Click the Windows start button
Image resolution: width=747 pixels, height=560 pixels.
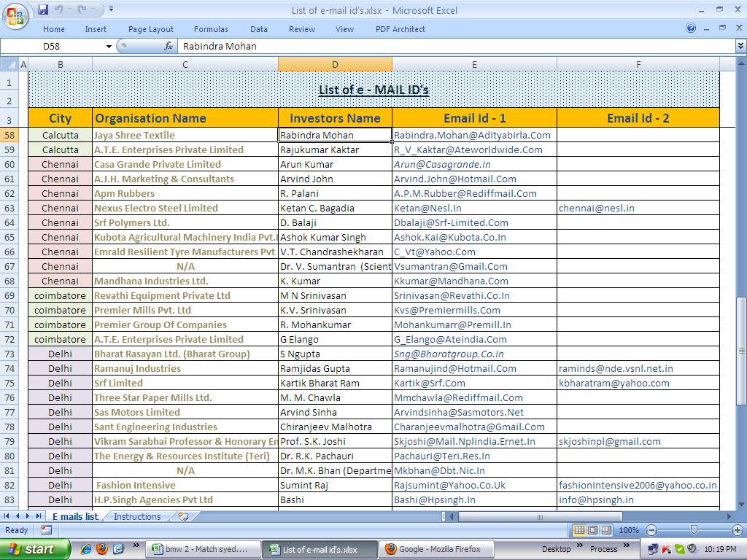[x=35, y=549]
